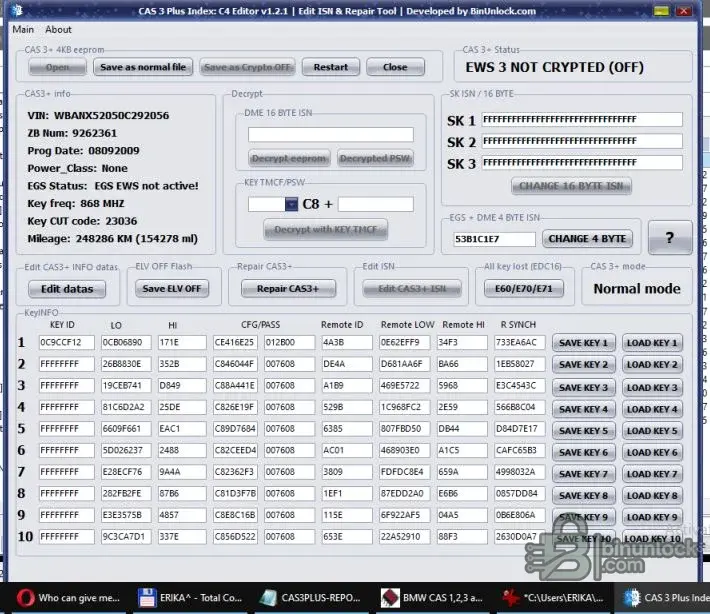Click SAVE KEY 8 button
Viewport: 710px width, 614px height.
pos(583,495)
